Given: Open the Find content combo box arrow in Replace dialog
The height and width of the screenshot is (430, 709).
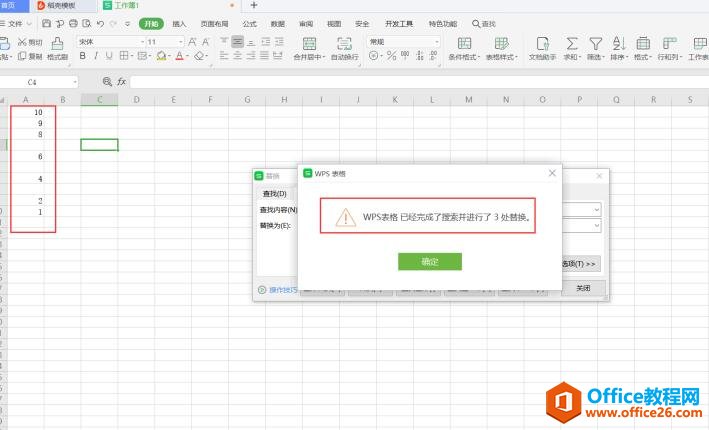Looking at the screenshot, I should click(x=596, y=210).
